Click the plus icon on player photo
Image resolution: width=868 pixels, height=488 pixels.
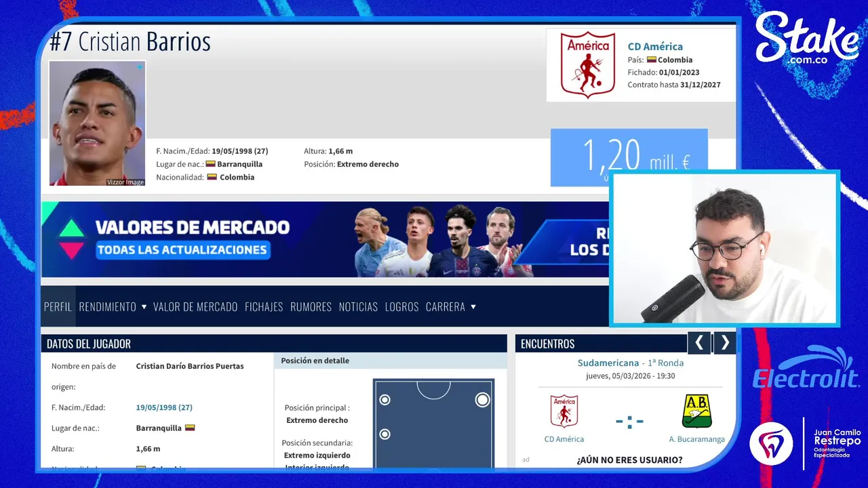click(x=140, y=67)
